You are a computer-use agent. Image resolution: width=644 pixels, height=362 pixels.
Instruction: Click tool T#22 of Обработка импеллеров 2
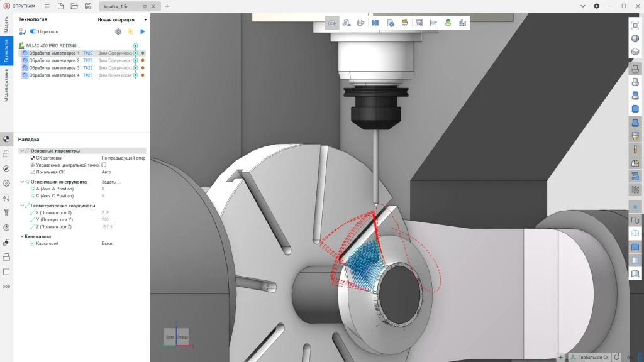click(88, 60)
